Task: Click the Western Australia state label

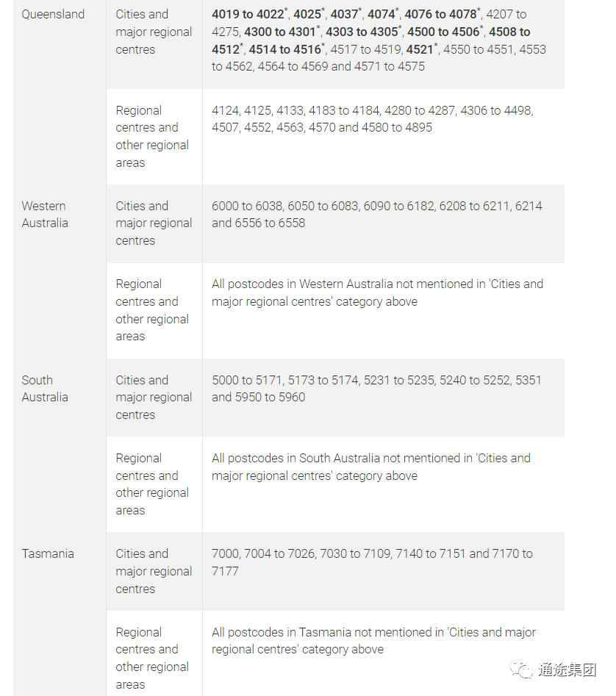Action: point(45,215)
